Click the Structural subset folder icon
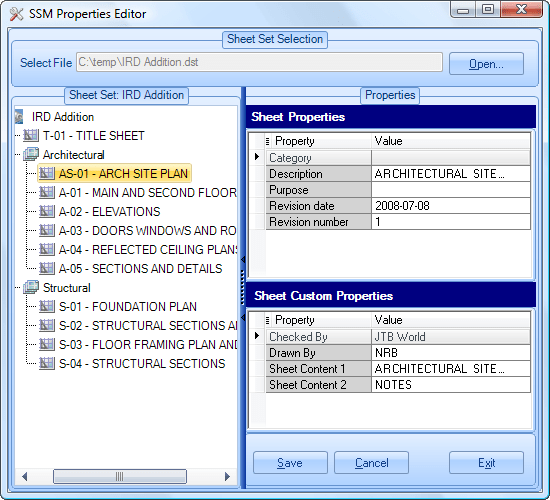Image resolution: width=550 pixels, height=500 pixels. pyautogui.click(x=31, y=287)
